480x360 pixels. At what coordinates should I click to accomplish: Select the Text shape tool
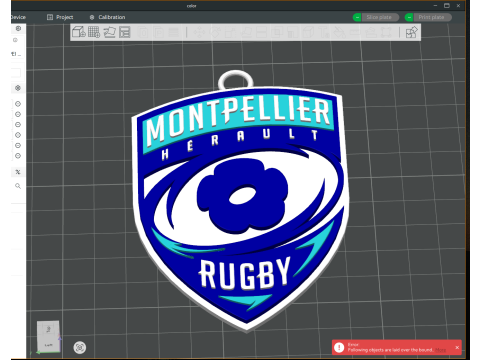324,32
